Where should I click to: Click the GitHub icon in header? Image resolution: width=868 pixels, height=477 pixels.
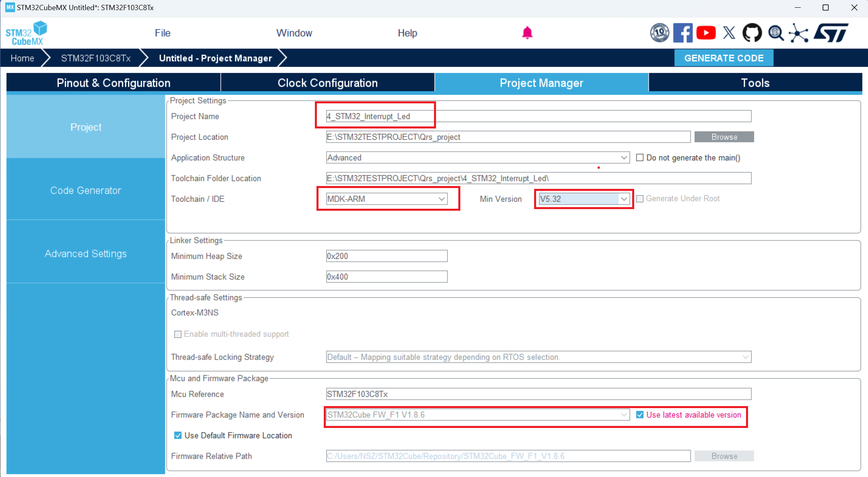pyautogui.click(x=752, y=33)
